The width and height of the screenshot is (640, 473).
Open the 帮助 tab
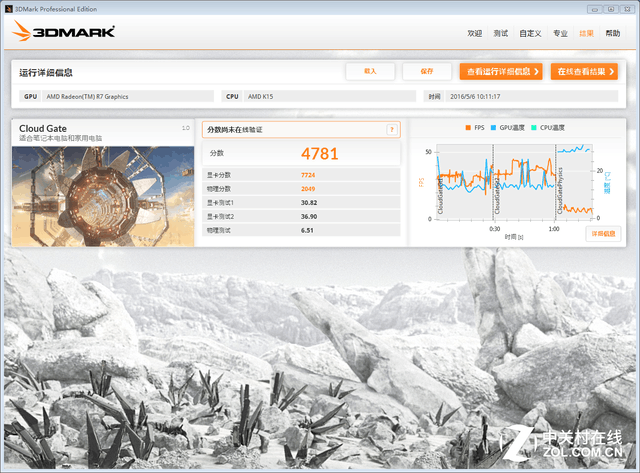pyautogui.click(x=612, y=33)
